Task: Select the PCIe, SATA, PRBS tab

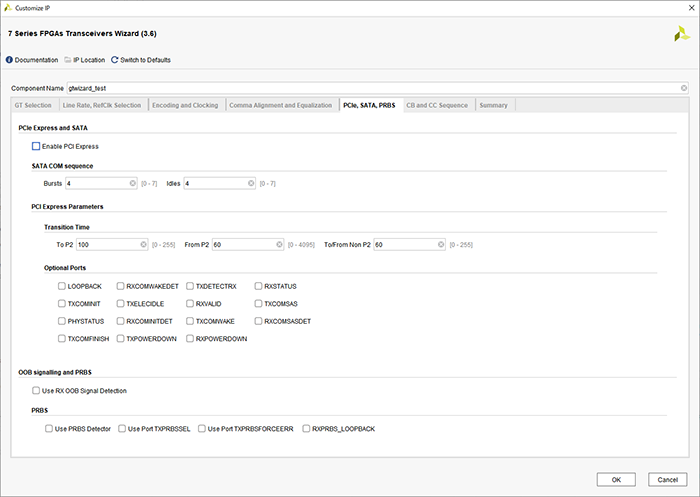Action: 369,105
